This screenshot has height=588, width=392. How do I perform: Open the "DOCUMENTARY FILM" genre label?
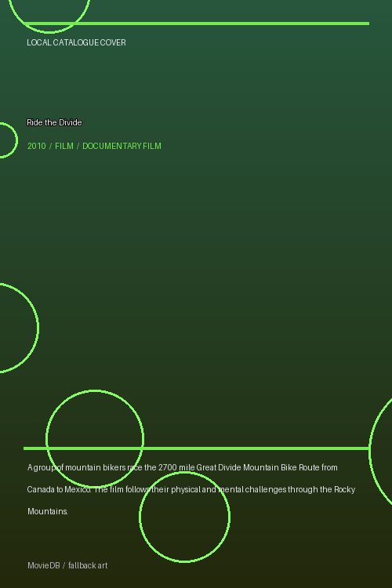122,147
